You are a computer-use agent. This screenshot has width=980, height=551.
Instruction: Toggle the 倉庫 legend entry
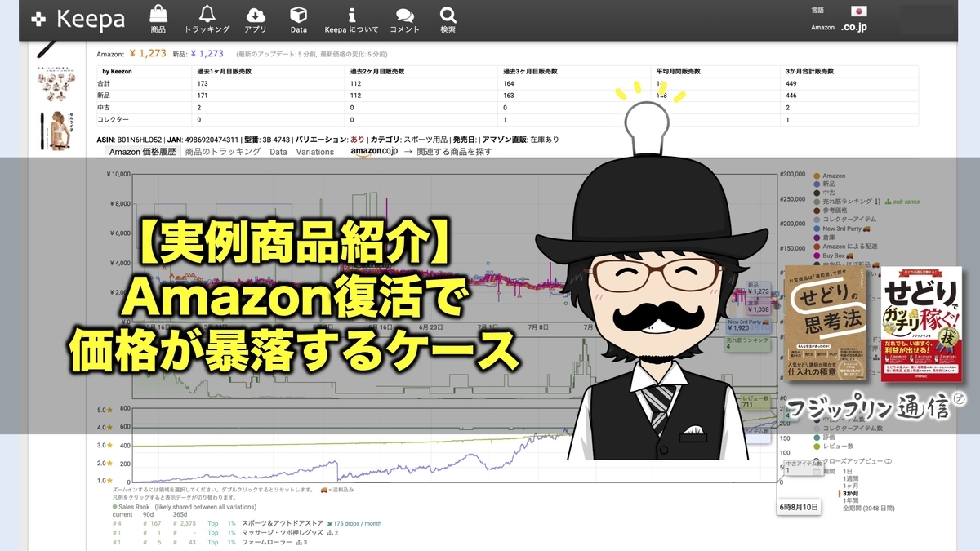tap(825, 238)
